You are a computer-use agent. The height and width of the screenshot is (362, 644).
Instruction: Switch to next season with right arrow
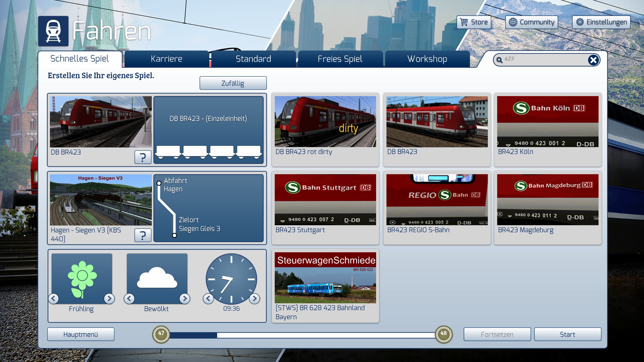(109, 299)
